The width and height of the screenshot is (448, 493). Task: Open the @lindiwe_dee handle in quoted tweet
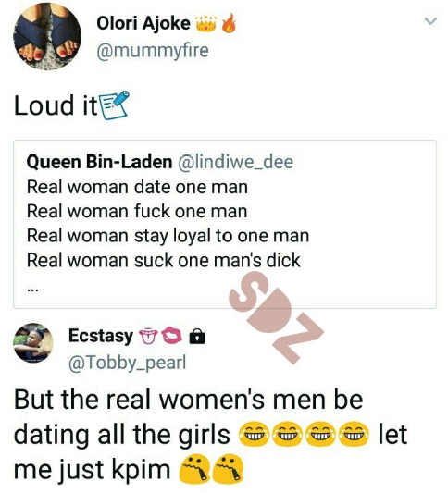236,162
